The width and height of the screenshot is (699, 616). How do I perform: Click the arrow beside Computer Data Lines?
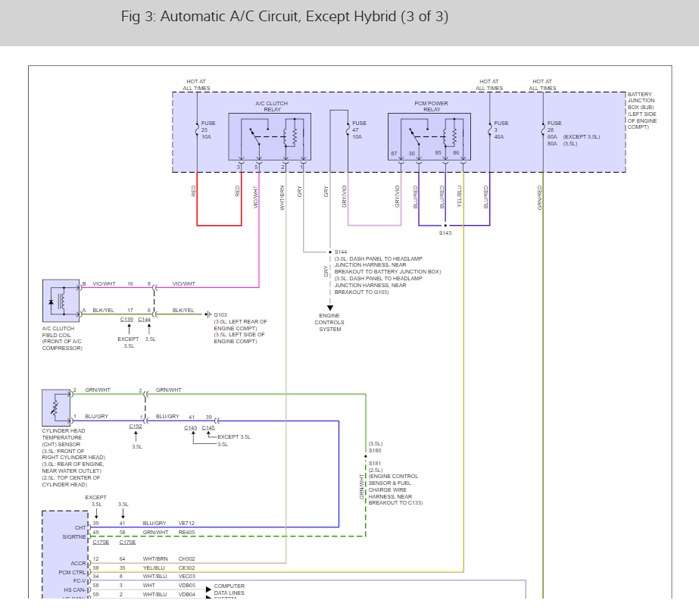[x=208, y=589]
